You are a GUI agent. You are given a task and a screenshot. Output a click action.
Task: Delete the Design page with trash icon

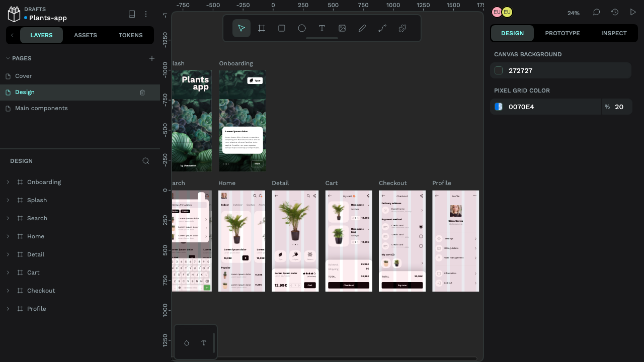[142, 93]
